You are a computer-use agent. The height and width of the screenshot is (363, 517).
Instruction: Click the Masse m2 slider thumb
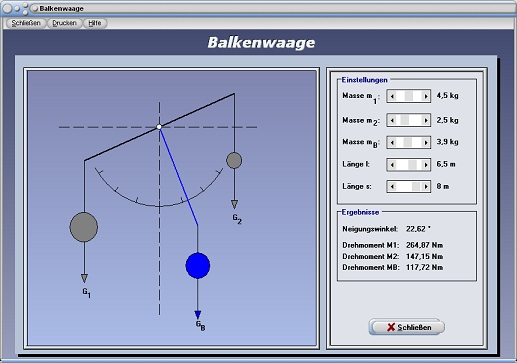[x=405, y=120]
